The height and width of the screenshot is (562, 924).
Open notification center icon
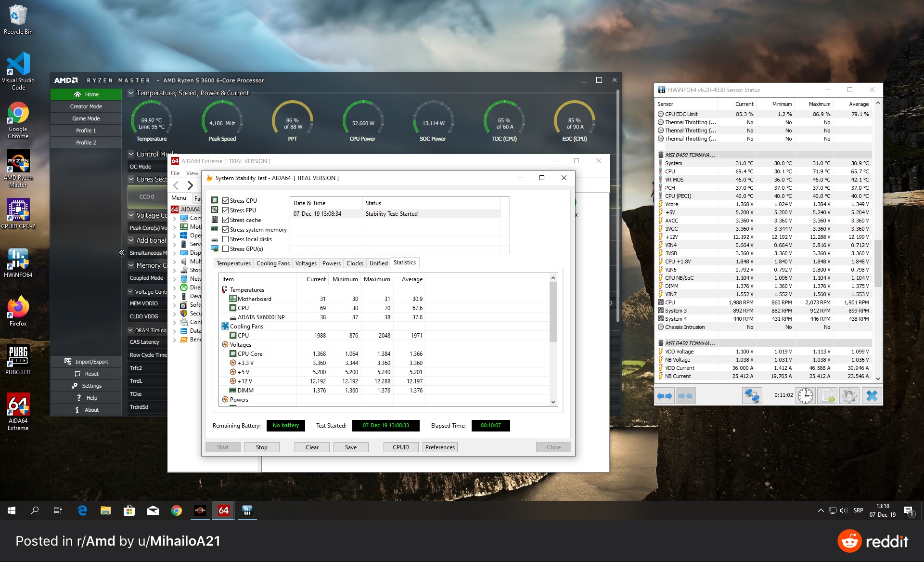click(x=909, y=511)
